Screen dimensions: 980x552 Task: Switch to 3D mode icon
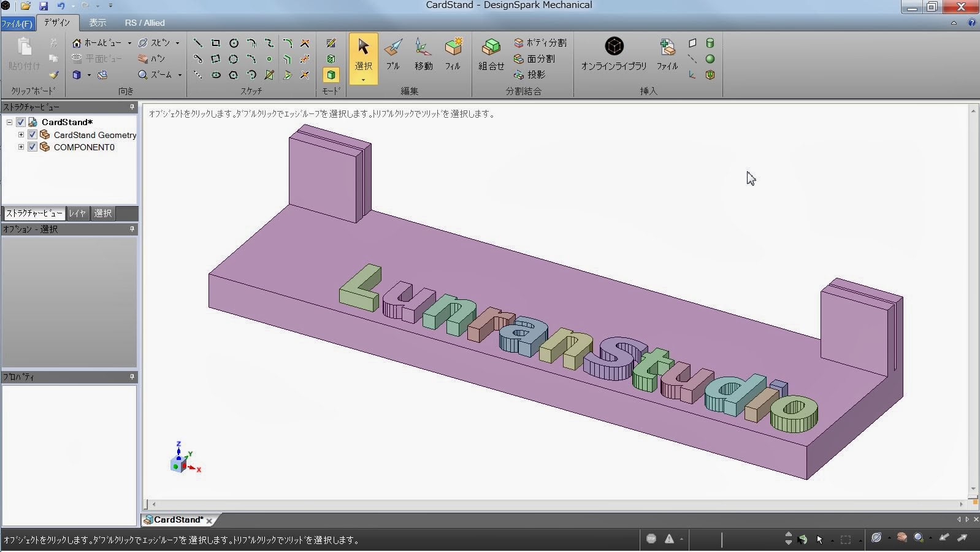[x=331, y=75]
